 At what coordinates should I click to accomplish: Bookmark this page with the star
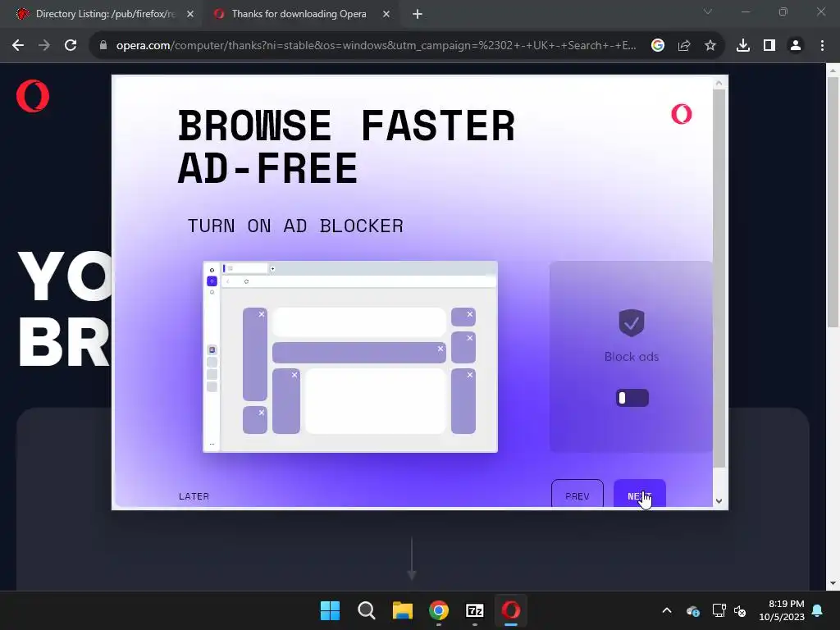click(x=710, y=46)
